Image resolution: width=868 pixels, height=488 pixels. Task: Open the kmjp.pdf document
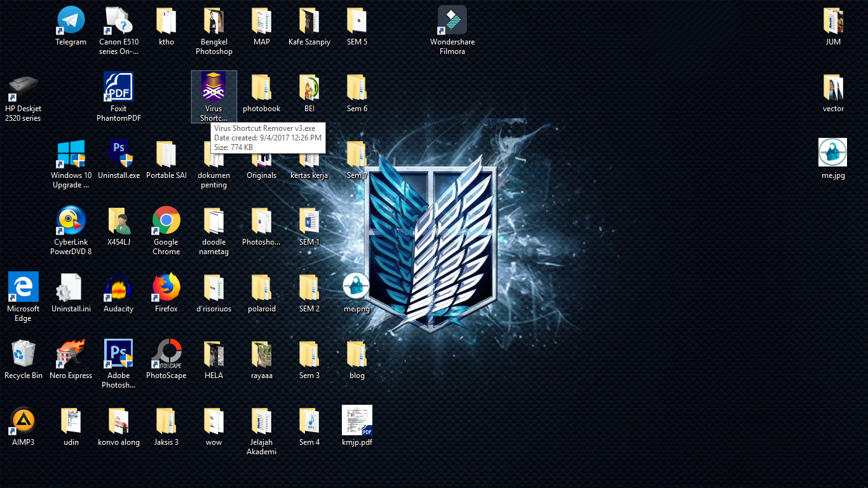(x=356, y=420)
